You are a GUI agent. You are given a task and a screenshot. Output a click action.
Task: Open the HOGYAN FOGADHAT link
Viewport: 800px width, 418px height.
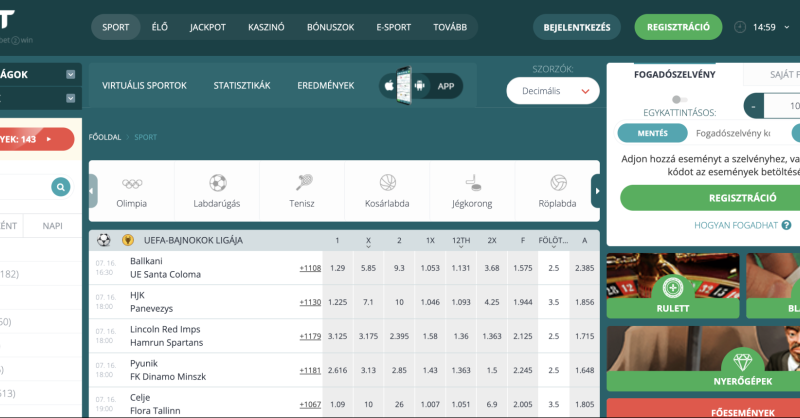coord(736,225)
